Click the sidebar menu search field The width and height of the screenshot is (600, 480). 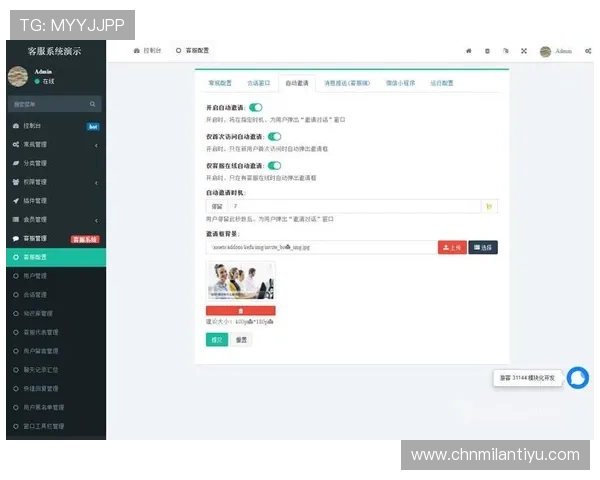(x=54, y=104)
